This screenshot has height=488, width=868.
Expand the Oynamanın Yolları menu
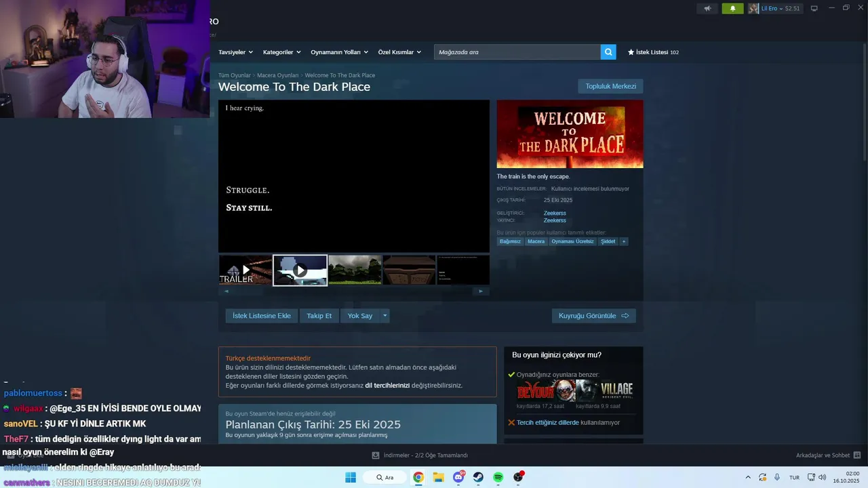(339, 52)
